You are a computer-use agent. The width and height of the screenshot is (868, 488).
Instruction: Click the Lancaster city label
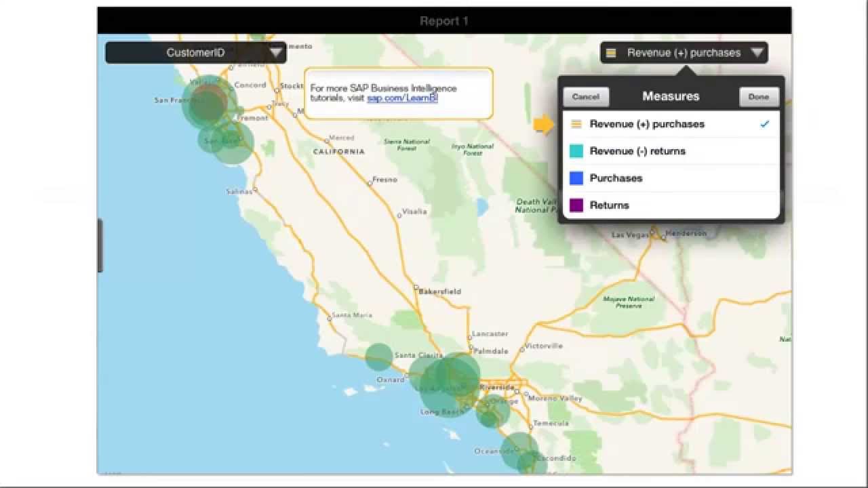tap(490, 334)
